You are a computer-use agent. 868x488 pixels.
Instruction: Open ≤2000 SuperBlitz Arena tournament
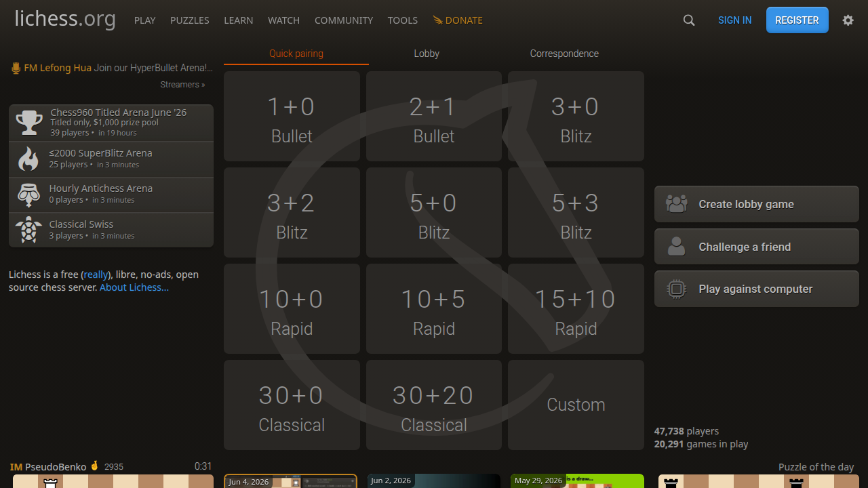coord(111,159)
